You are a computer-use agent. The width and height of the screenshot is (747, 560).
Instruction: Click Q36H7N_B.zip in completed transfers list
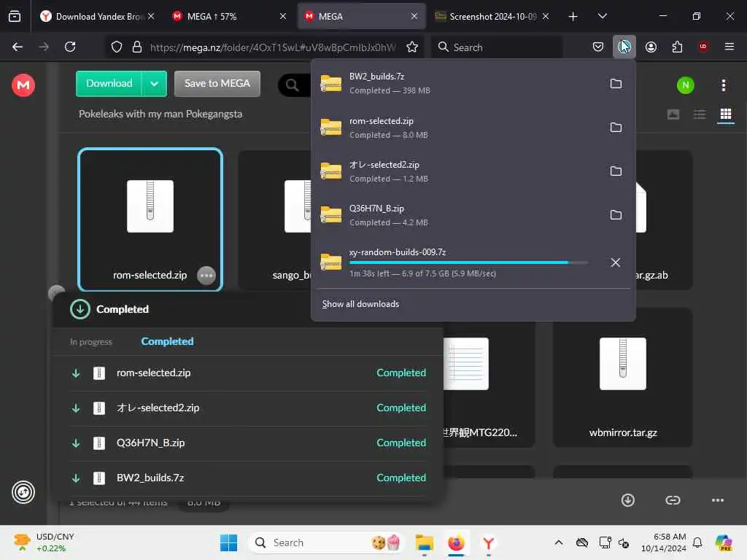coord(248,443)
